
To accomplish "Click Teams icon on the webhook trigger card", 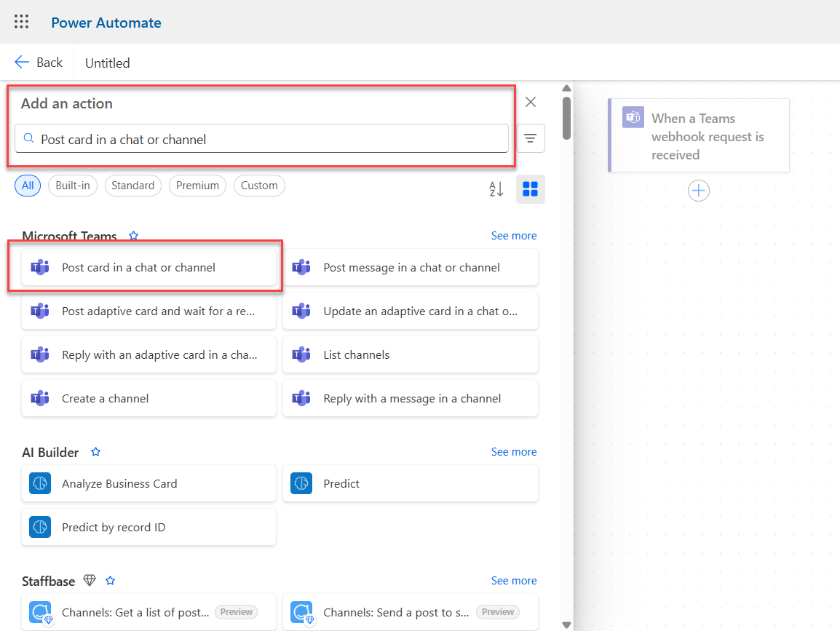I will pyautogui.click(x=633, y=117).
